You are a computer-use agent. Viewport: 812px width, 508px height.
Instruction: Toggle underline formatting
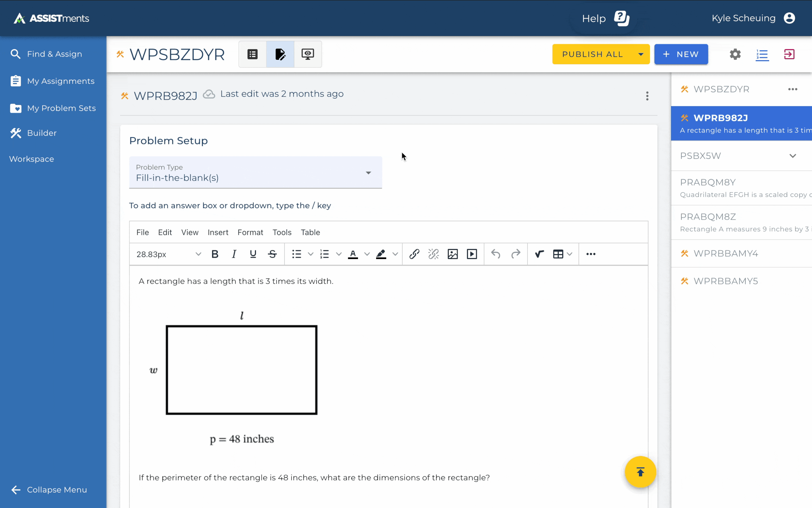(253, 254)
